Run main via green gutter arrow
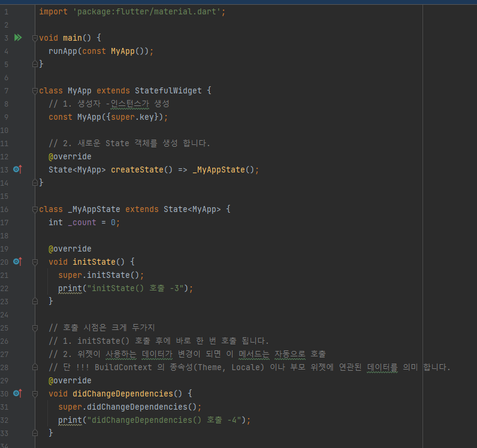477x448 pixels. [x=18, y=38]
